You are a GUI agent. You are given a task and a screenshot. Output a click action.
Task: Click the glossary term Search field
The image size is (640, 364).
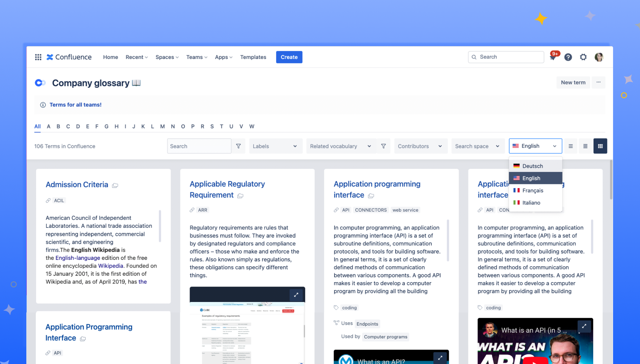click(x=199, y=146)
